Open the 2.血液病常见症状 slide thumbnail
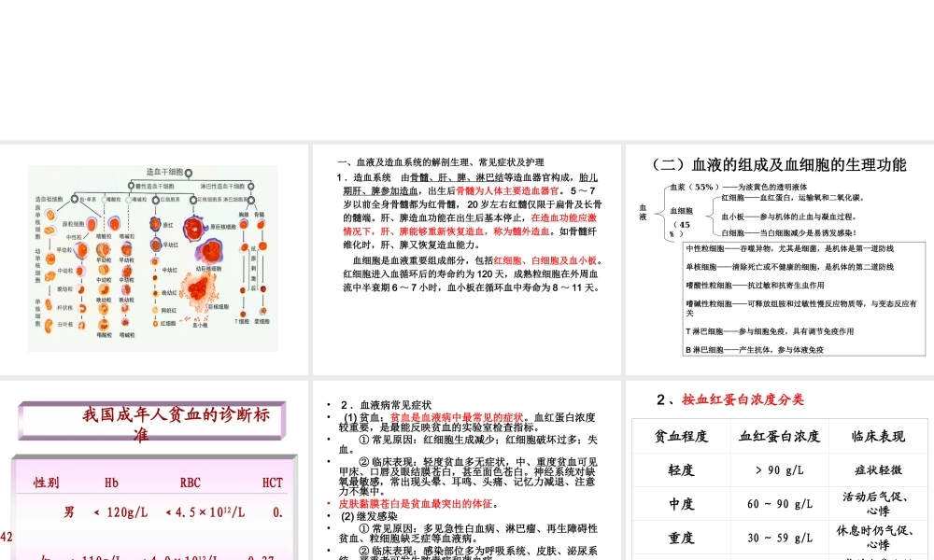The height and width of the screenshot is (560, 934). [x=466, y=470]
